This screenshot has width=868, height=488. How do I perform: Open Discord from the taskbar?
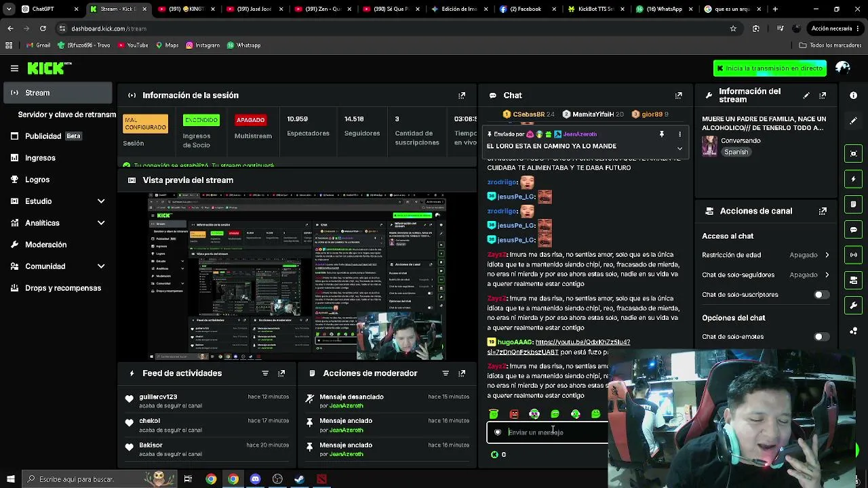click(255, 479)
